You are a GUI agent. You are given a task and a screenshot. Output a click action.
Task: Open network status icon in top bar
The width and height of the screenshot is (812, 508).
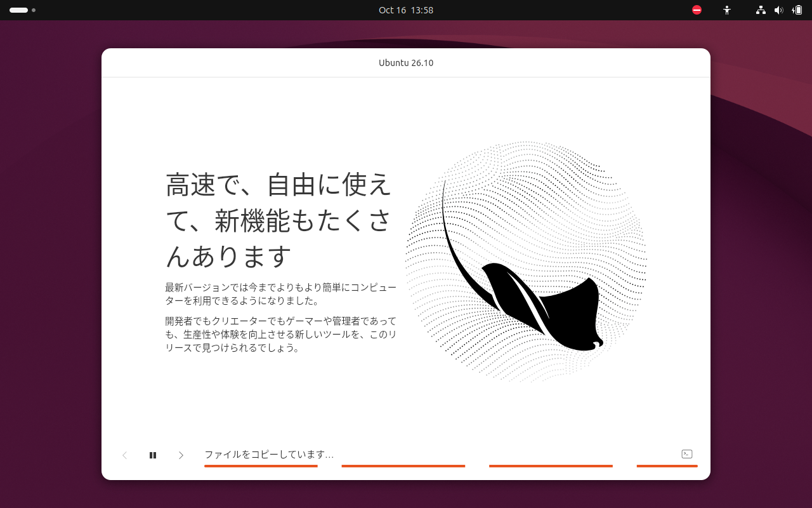pyautogui.click(x=761, y=10)
